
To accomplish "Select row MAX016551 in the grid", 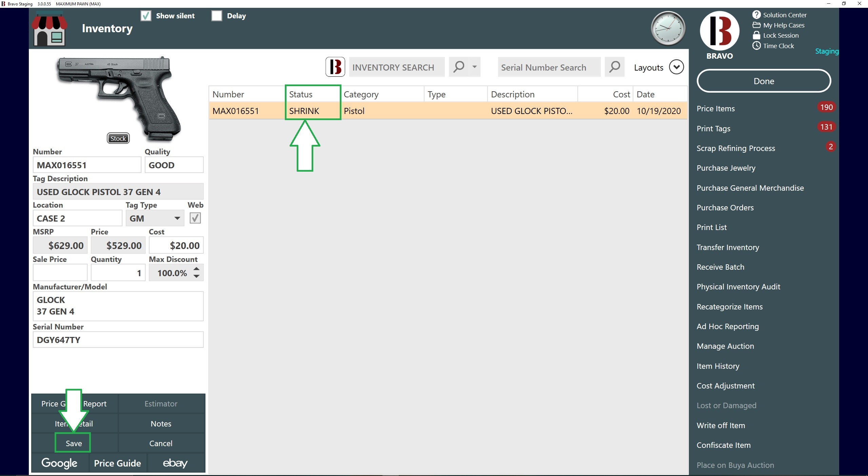I will pyautogui.click(x=448, y=111).
